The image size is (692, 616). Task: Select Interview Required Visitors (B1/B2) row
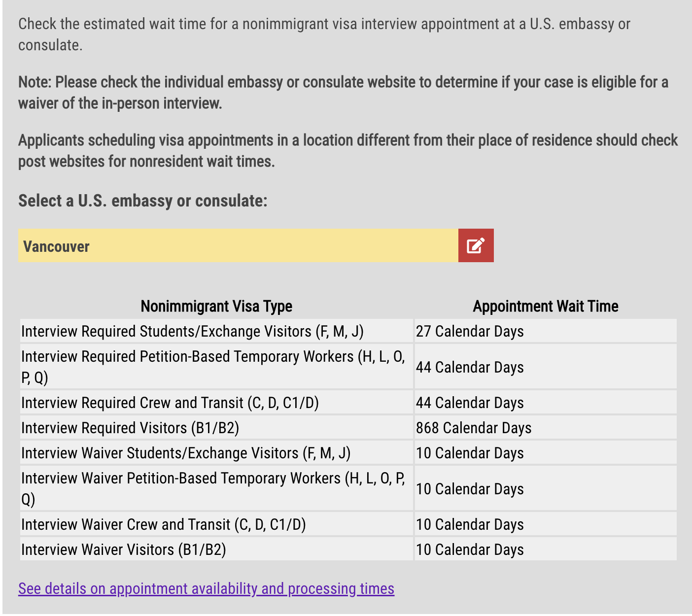[348, 427]
